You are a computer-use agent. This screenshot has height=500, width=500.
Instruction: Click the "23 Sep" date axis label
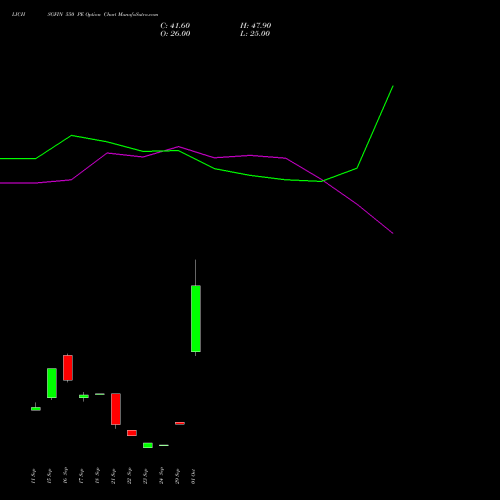(x=145, y=476)
